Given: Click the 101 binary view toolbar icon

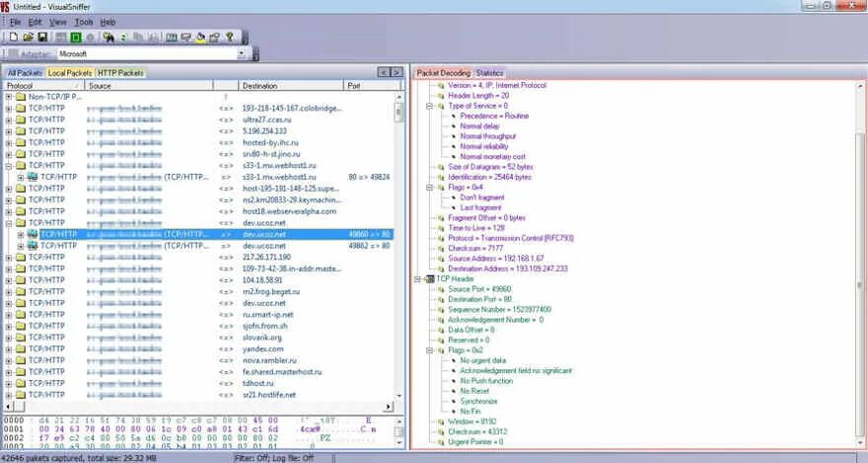Looking at the screenshot, I should click(172, 38).
